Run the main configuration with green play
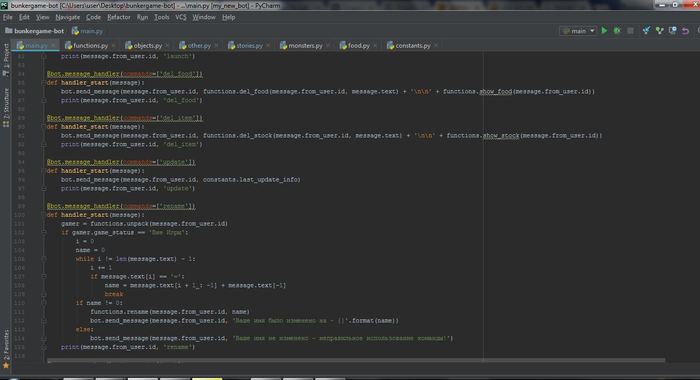The height and width of the screenshot is (380, 700). (x=604, y=31)
